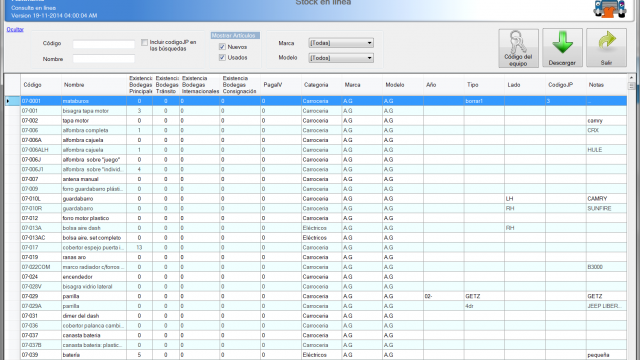Click the 'encendedor' name cell
640x360 pixels.
pyautogui.click(x=94, y=277)
